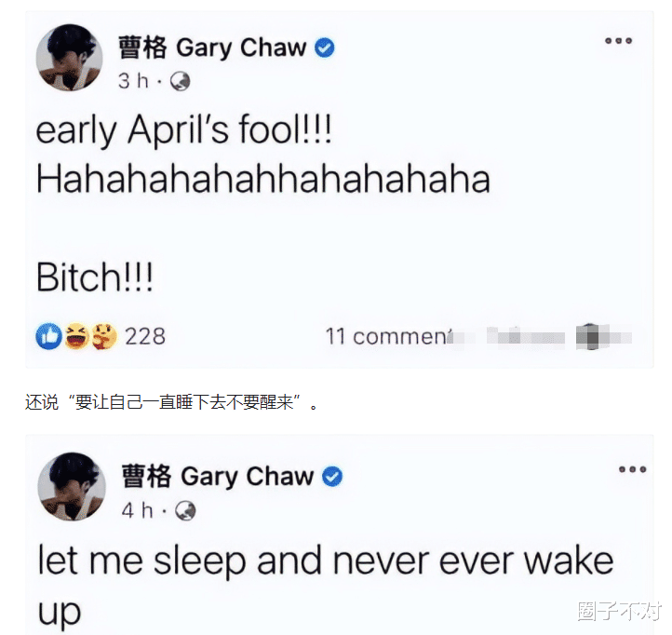Viewport: 672px width, 635px height.
Task: Click the verified badge in the first post
Action: [325, 47]
